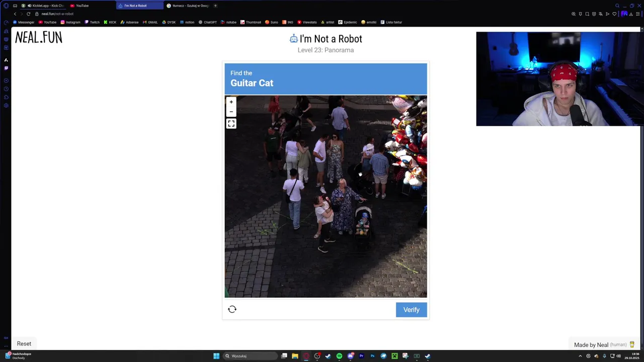Zoom in on the panorama with plus button
This screenshot has width=644, height=362.
pos(231,102)
